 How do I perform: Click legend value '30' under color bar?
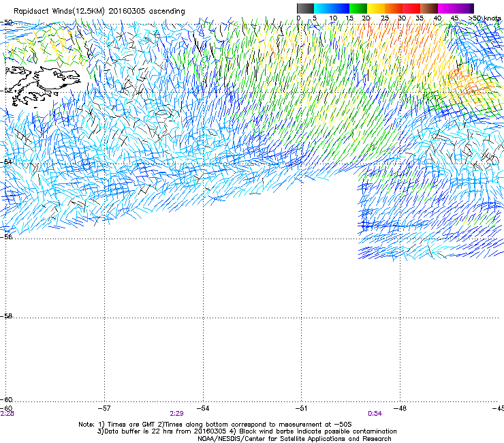tap(402, 18)
